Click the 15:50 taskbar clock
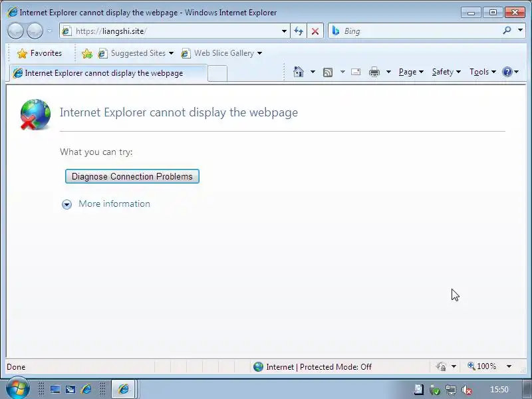 pyautogui.click(x=499, y=390)
